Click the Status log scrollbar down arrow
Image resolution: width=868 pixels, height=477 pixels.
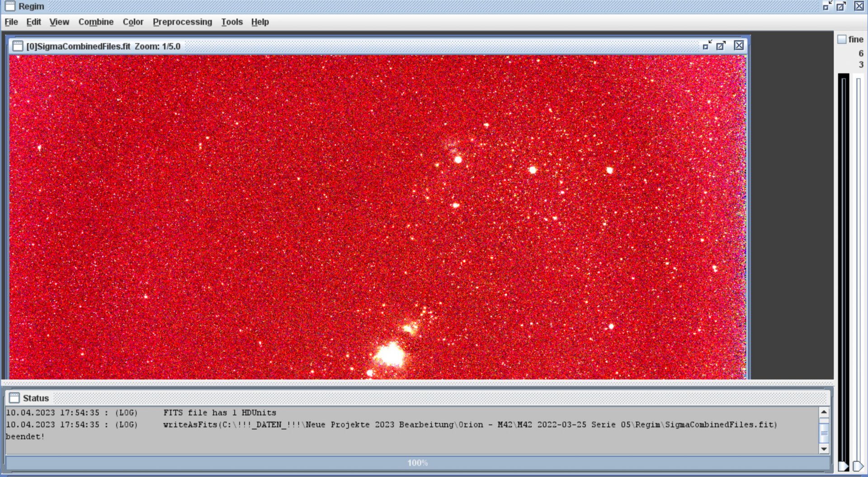824,449
